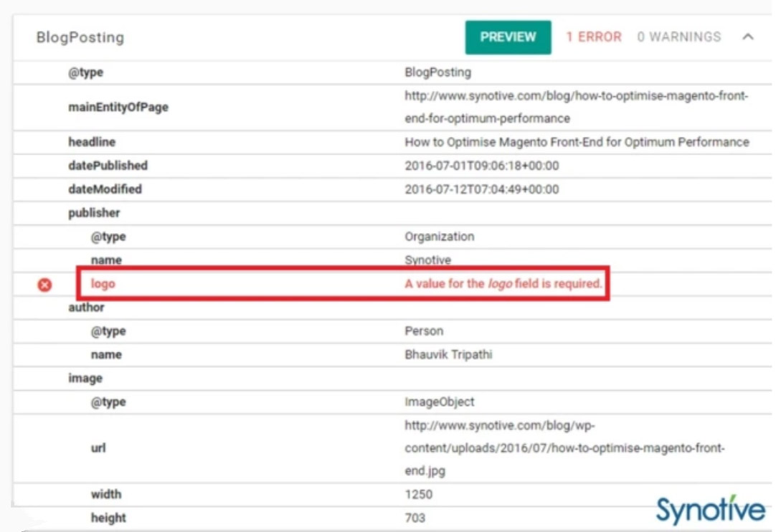Click the width field label
Image resolution: width=781 pixels, height=532 pixels.
pos(105,494)
